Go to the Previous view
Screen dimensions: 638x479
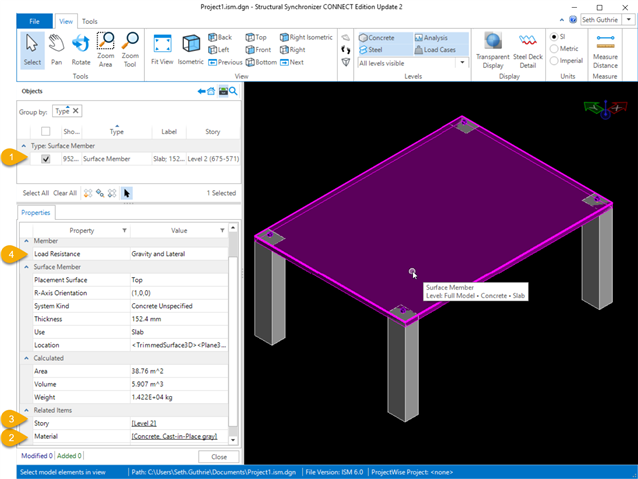(225, 62)
